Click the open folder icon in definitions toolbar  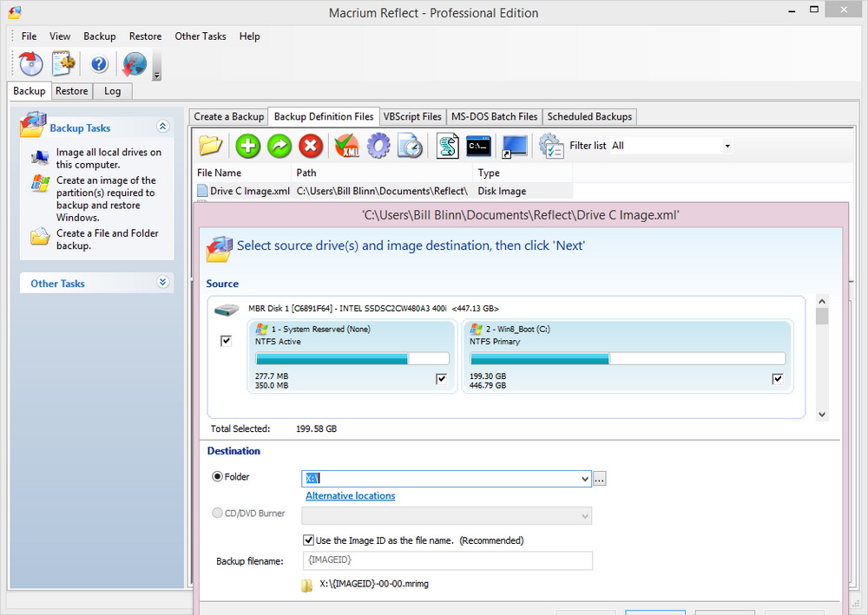(x=211, y=146)
